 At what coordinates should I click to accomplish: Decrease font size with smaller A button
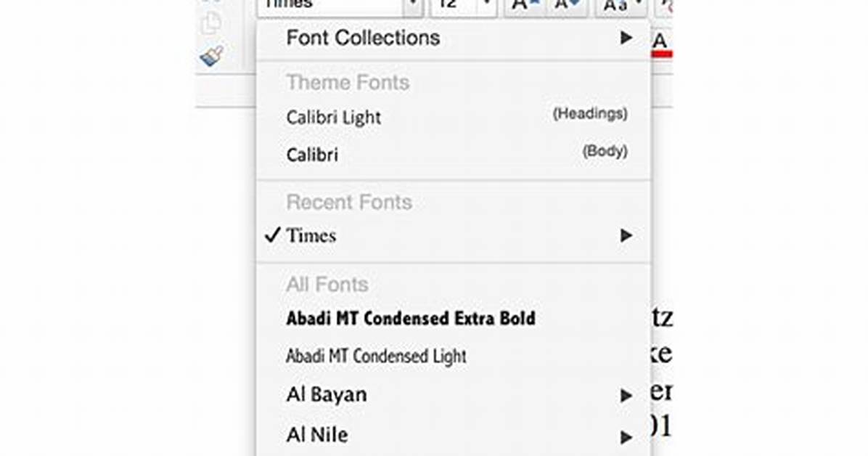point(566,7)
